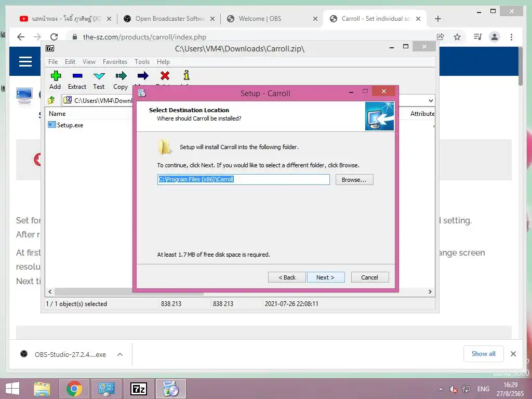Click the Chrome back arrow
532x399 pixels.
[21, 37]
